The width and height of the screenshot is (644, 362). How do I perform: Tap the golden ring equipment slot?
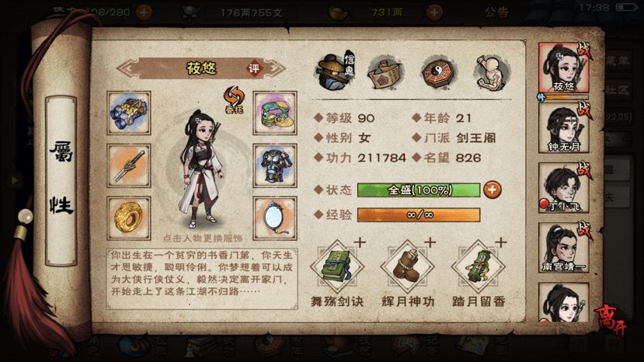point(129,218)
